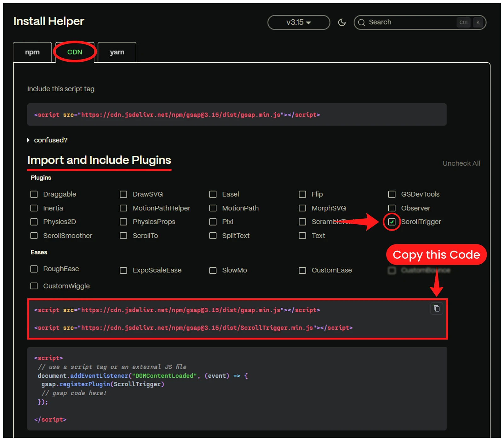Click the document.addEventListener code line
This screenshot has width=504, height=441.
pos(143,376)
